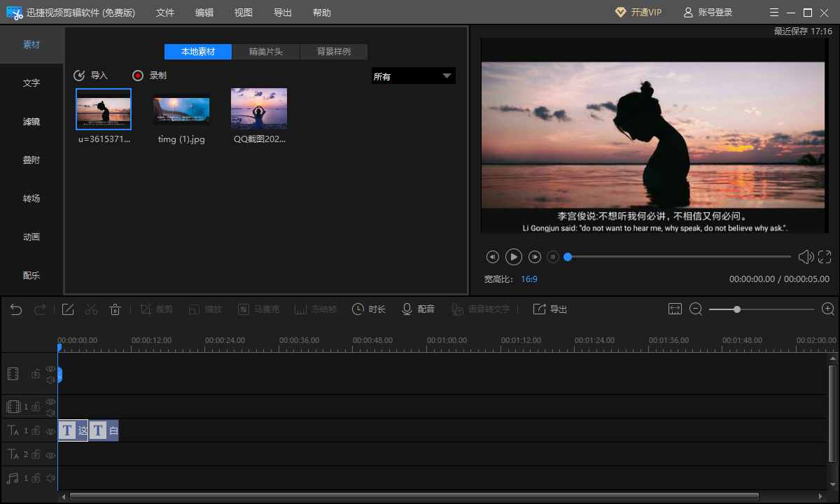
Task: Toggle lock on text track 2
Action: (36, 455)
